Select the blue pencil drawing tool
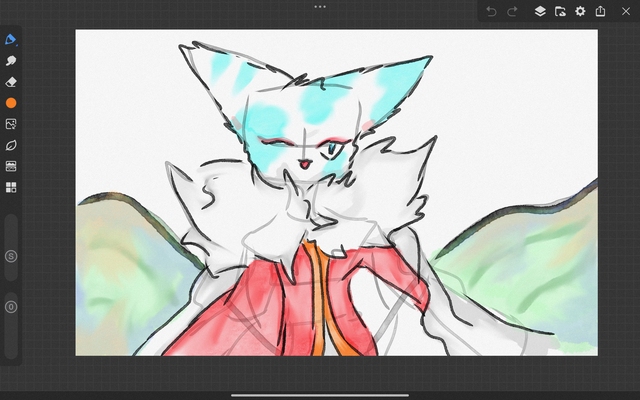 [11, 40]
